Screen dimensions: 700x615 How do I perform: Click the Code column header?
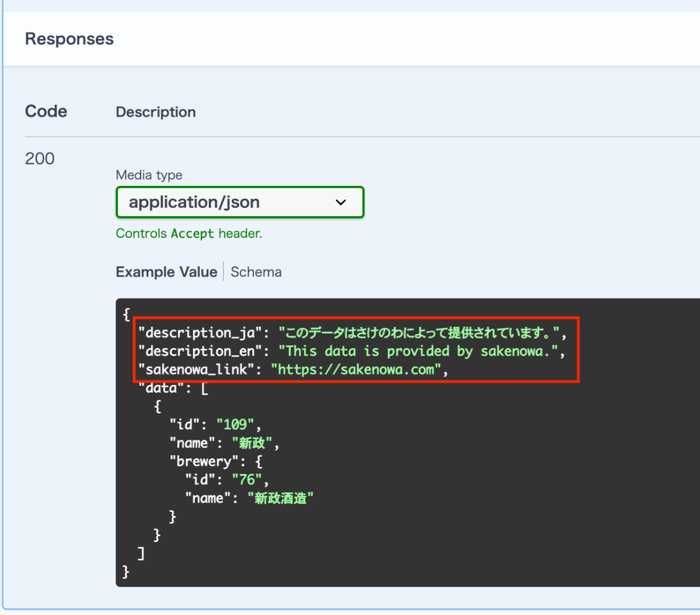[x=46, y=111]
